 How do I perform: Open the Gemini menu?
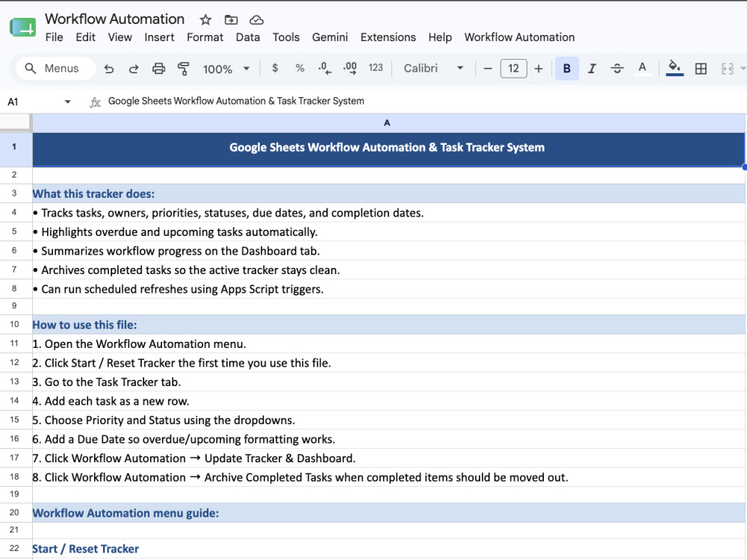pos(329,37)
